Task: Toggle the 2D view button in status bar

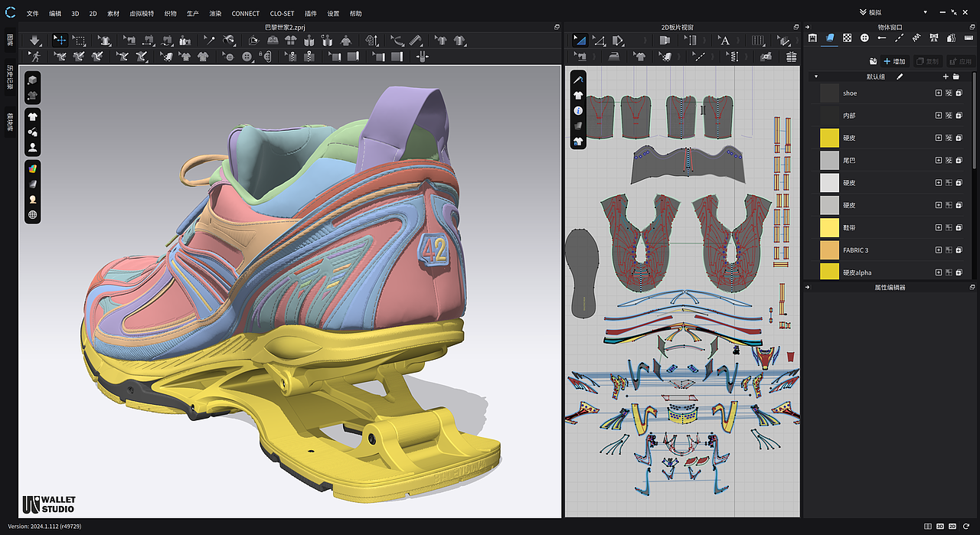Action: tap(952, 527)
